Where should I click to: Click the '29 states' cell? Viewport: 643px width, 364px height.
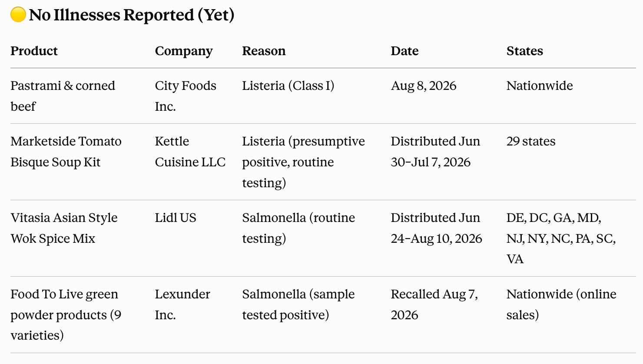click(x=531, y=141)
